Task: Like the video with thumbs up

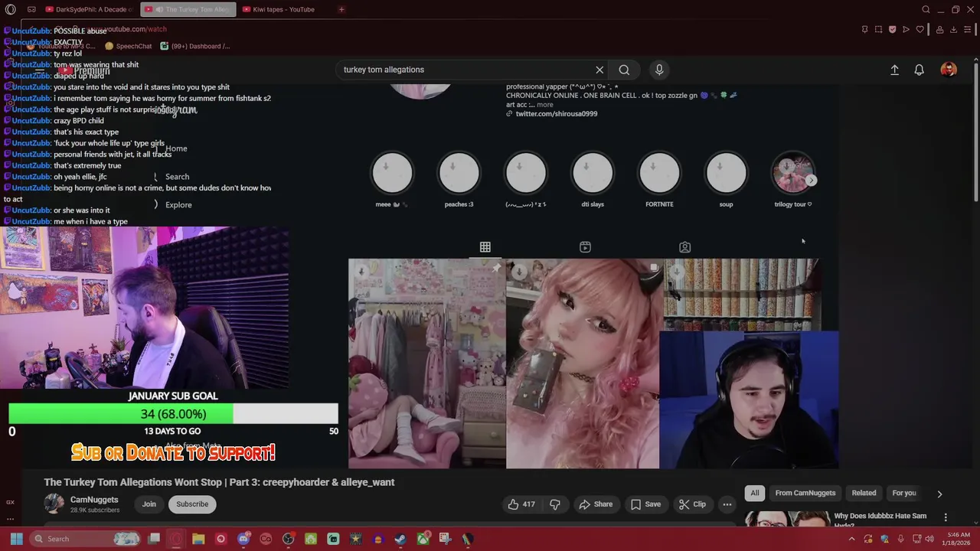Action: point(521,504)
